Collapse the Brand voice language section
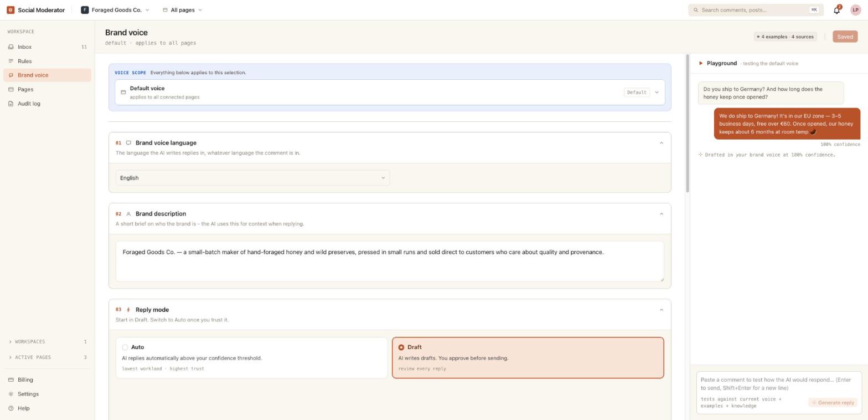 tap(661, 143)
